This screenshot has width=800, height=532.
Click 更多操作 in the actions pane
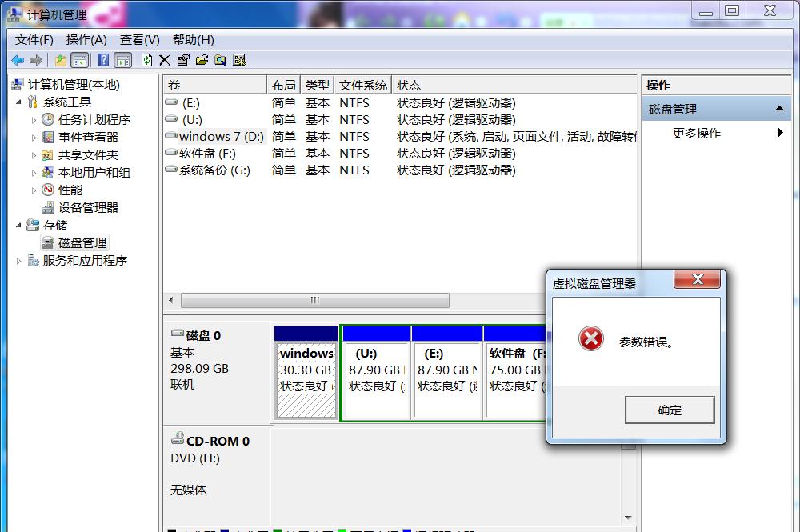[x=697, y=133]
